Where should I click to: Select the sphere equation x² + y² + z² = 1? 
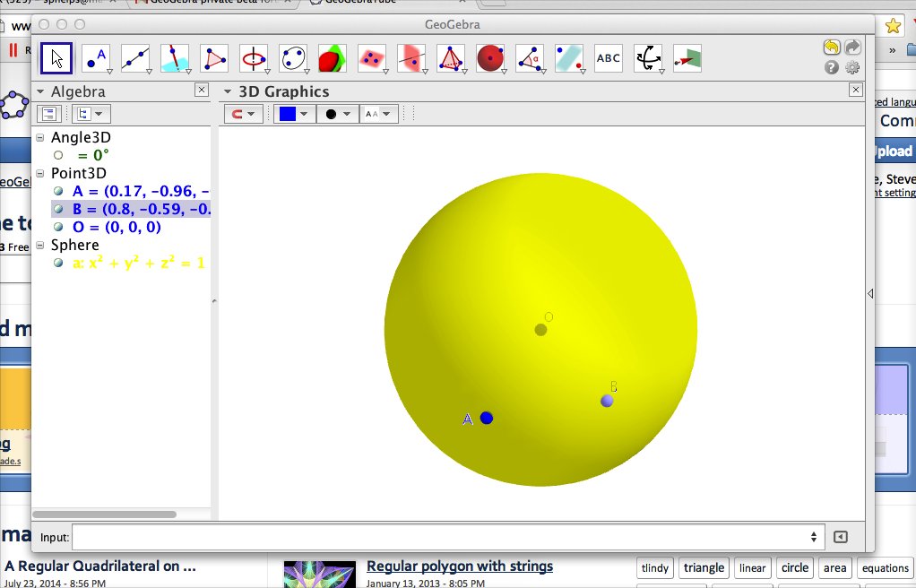click(138, 263)
